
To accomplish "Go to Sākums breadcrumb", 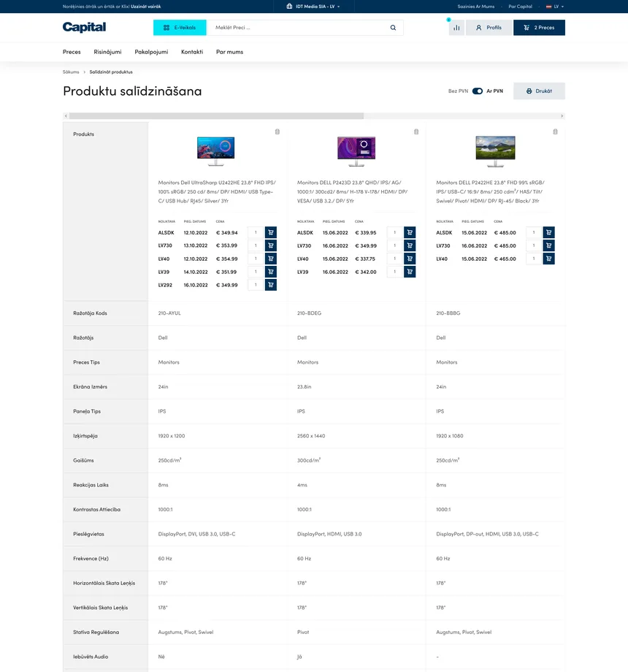I will [x=71, y=72].
